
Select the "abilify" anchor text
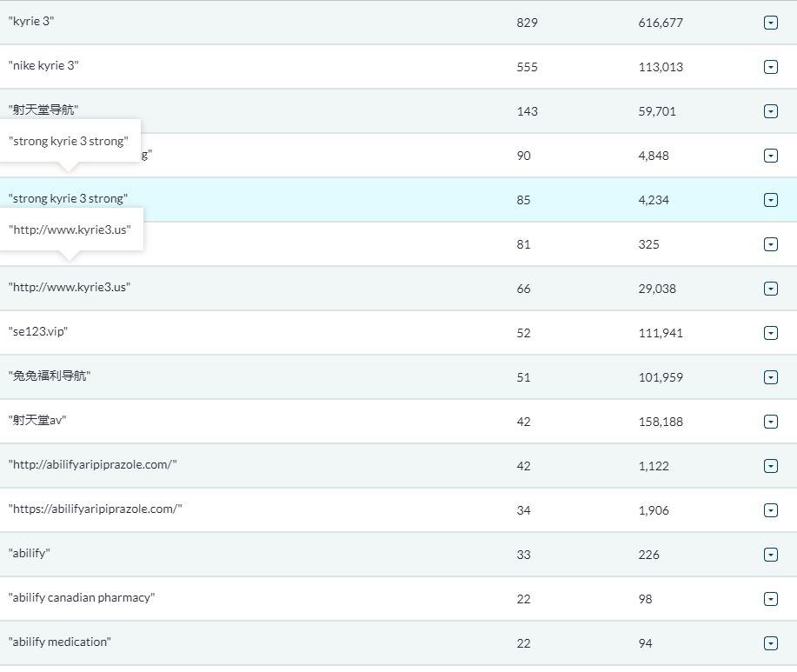(x=29, y=553)
